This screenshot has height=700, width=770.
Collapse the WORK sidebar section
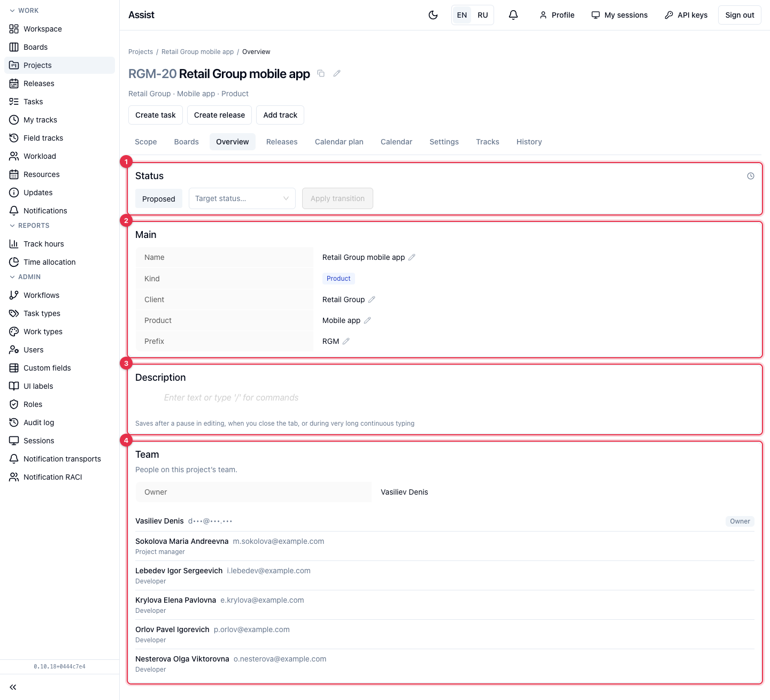point(24,11)
